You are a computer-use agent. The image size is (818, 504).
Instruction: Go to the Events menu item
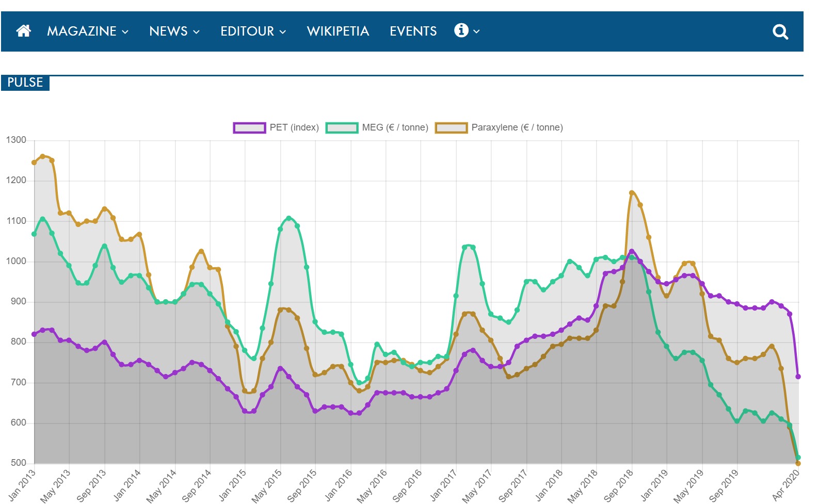point(413,31)
